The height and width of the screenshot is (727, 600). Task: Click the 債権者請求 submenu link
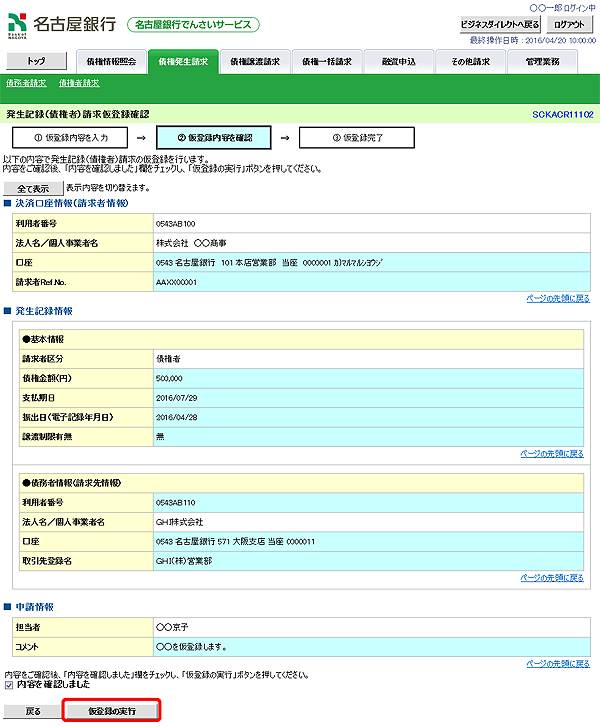pyautogui.click(x=79, y=83)
